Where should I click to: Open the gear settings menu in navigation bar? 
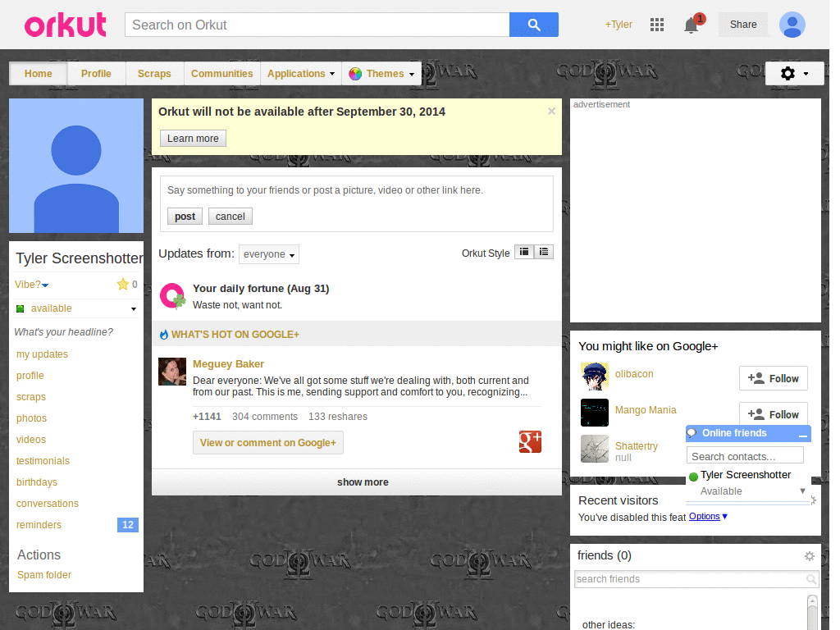click(794, 73)
